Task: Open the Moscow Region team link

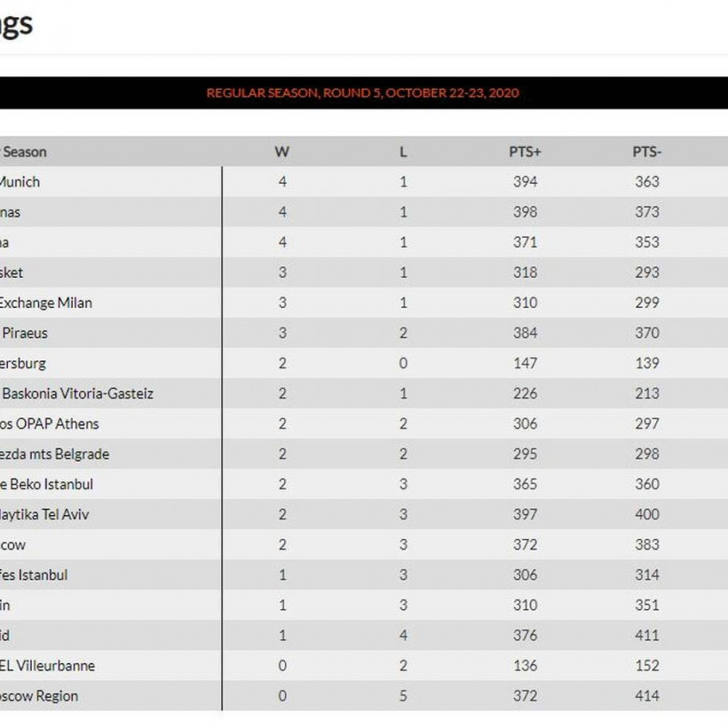Action: (39, 696)
